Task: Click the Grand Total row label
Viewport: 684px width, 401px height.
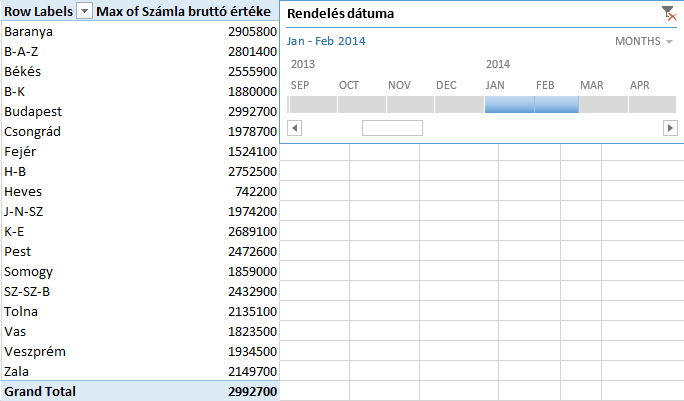Action: [x=40, y=391]
